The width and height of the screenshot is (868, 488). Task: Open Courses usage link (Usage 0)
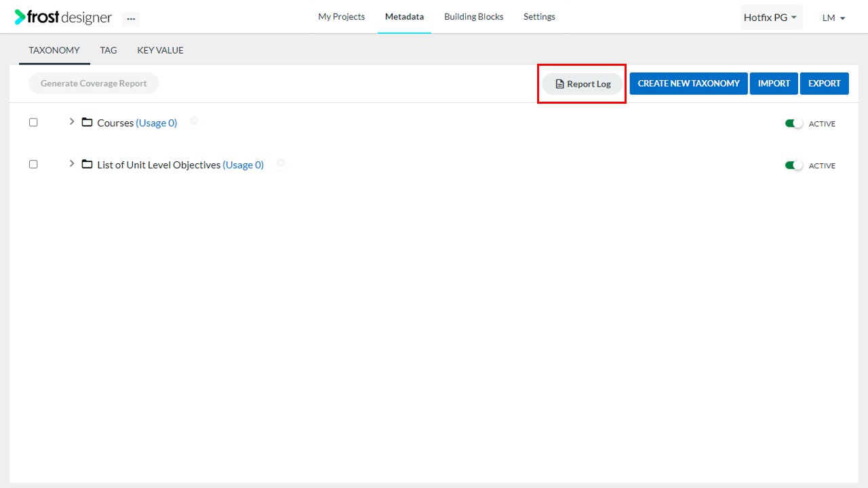point(157,123)
